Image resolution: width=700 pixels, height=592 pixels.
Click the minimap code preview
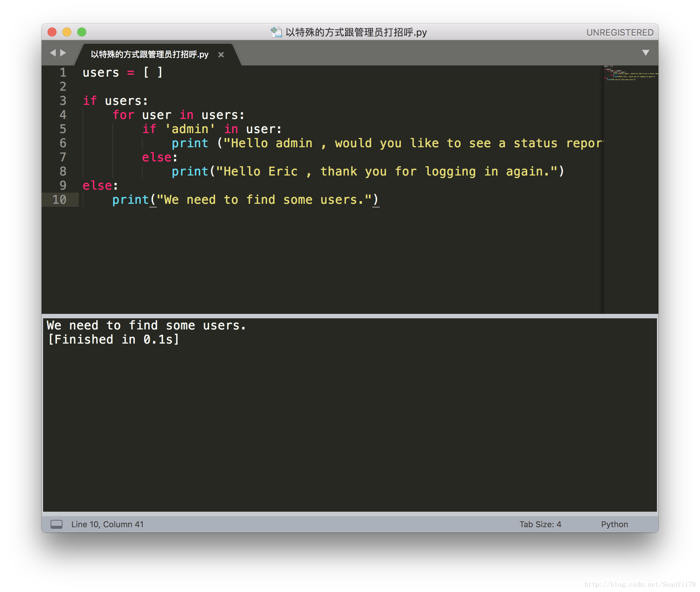[631, 74]
